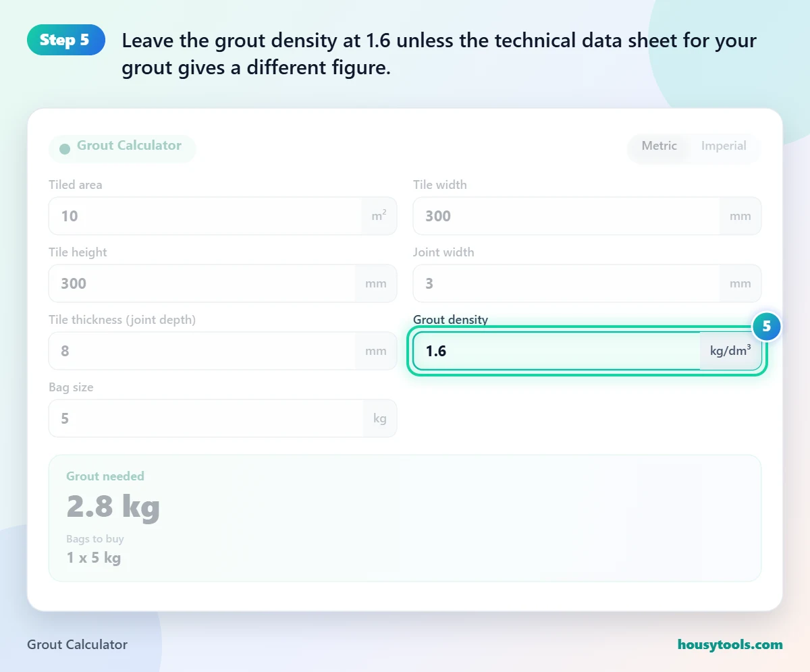
Task: Click the 'Bag size' label
Action: tap(71, 387)
